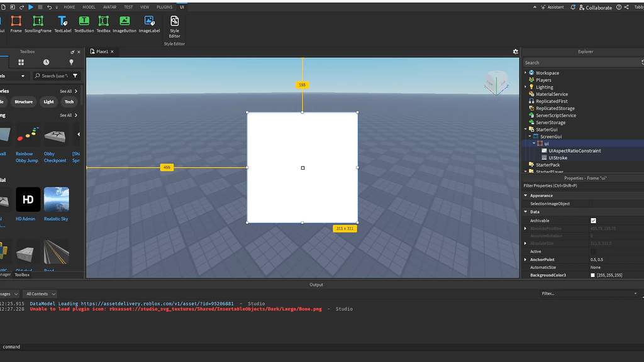The width and height of the screenshot is (644, 362).
Task: Open the BackgroundColor3 color swatch
Action: [592, 275]
